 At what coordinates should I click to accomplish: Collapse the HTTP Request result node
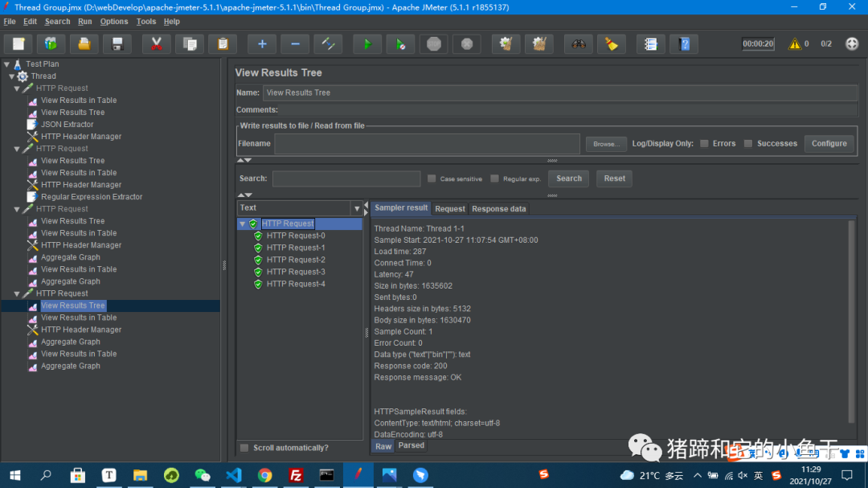(x=243, y=223)
